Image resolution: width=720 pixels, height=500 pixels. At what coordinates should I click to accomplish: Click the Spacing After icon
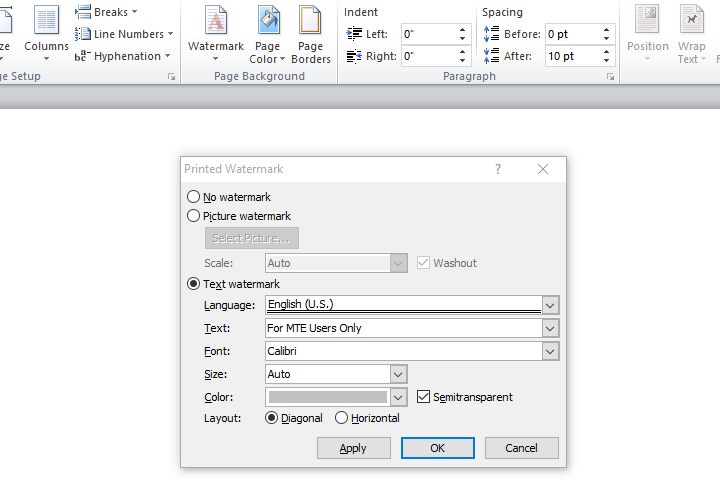pos(491,56)
